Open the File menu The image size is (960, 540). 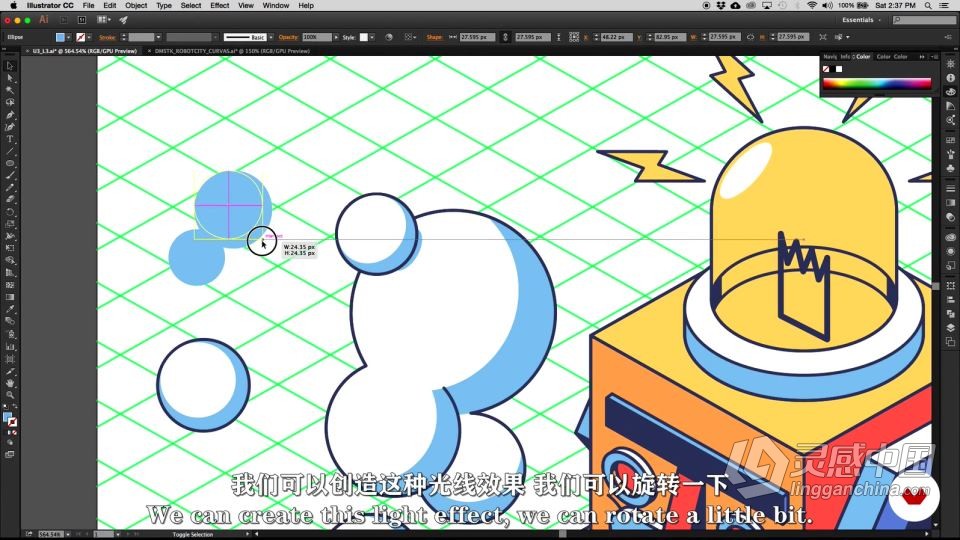[x=88, y=6]
